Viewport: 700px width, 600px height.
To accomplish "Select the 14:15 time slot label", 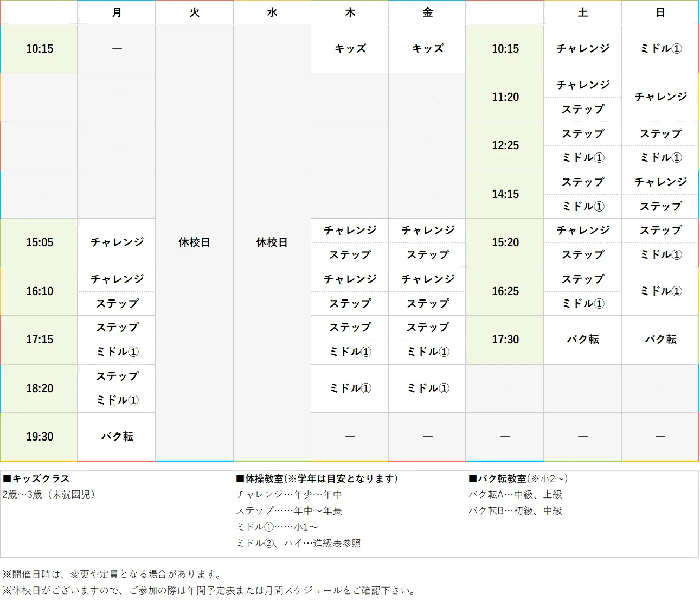I will pyautogui.click(x=504, y=194).
